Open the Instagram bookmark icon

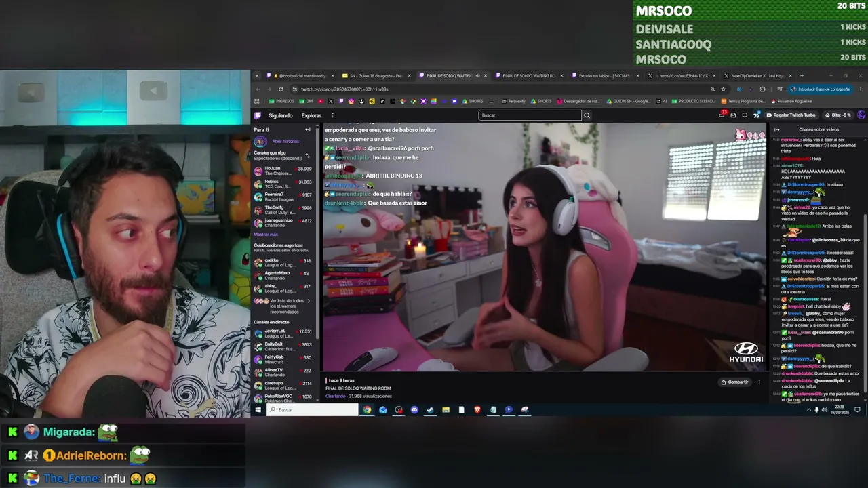point(351,101)
